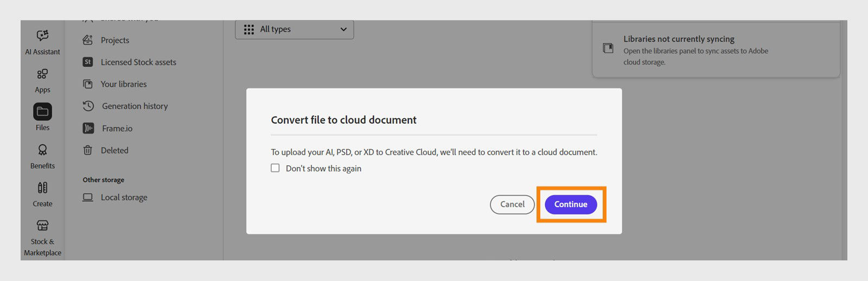
Task: Click the libraries sync notification icon
Action: click(x=608, y=48)
